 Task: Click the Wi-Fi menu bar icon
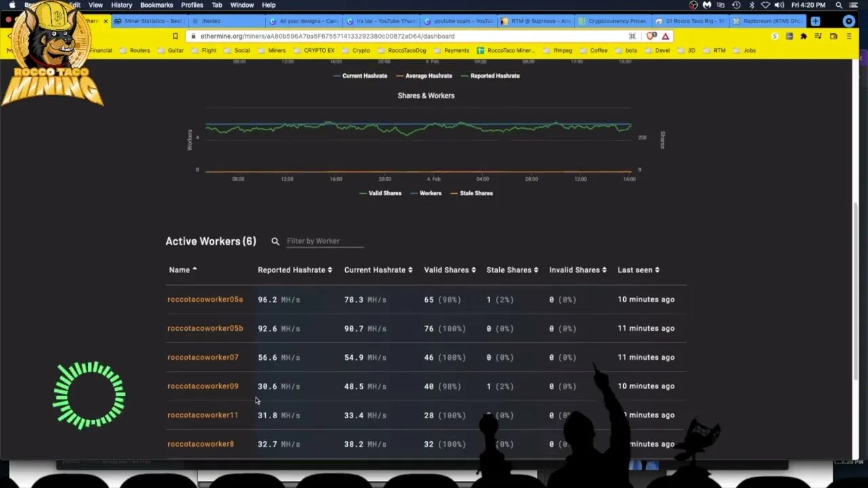pyautogui.click(x=766, y=5)
